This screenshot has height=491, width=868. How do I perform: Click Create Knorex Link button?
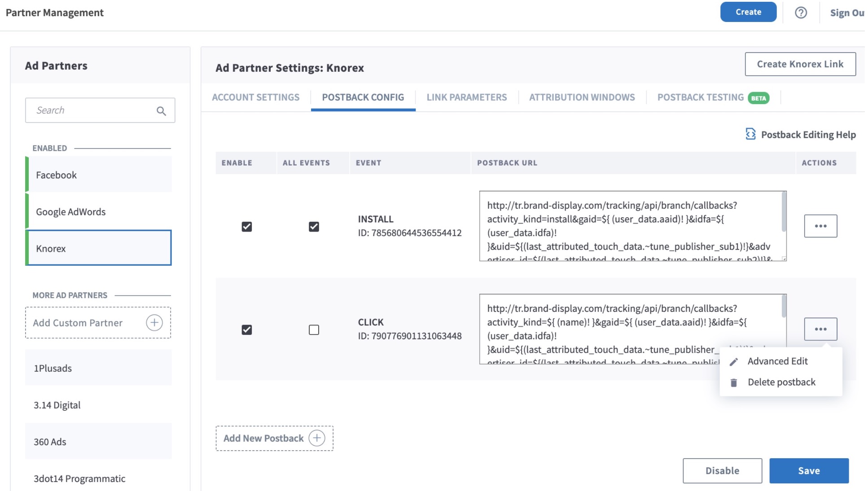[800, 64]
